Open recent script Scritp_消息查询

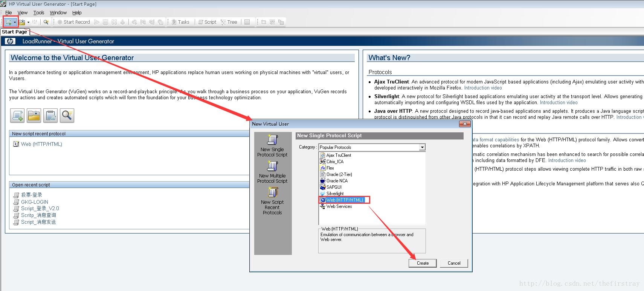[x=38, y=215]
